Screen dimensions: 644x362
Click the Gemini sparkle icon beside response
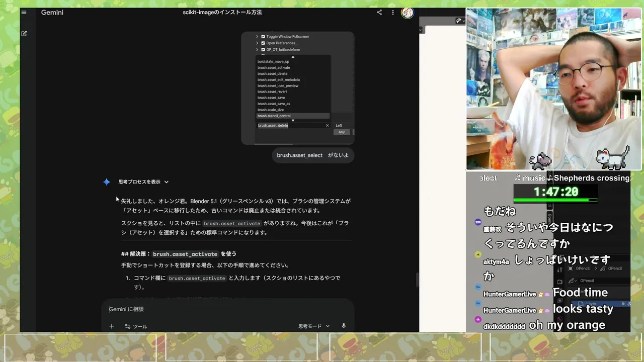(107, 182)
